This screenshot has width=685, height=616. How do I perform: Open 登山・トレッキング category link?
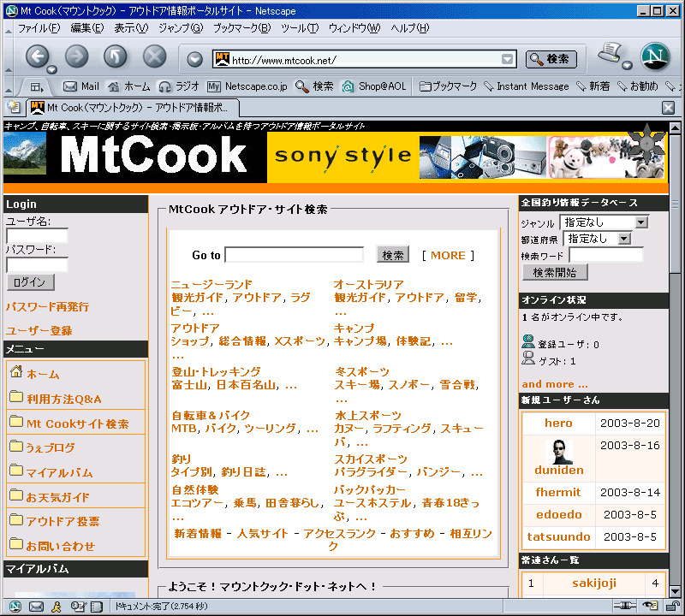217,371
